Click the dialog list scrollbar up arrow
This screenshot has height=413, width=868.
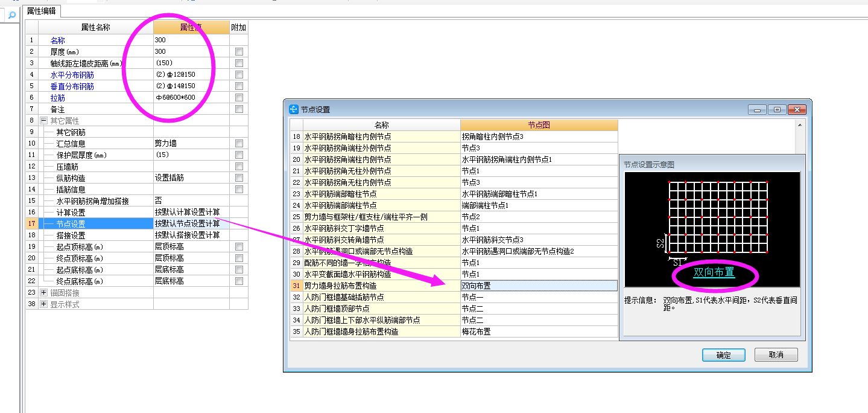(801, 125)
